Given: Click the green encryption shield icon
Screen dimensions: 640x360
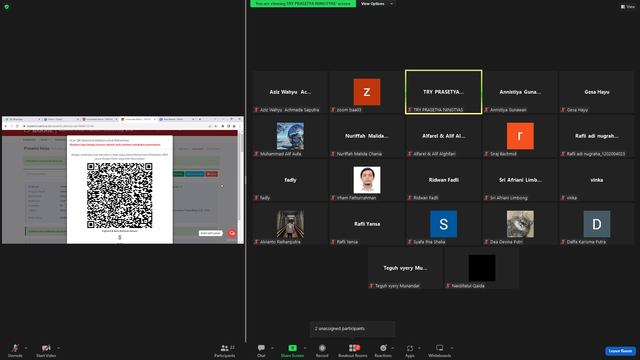Looking at the screenshot, I should pyautogui.click(x=7, y=7).
